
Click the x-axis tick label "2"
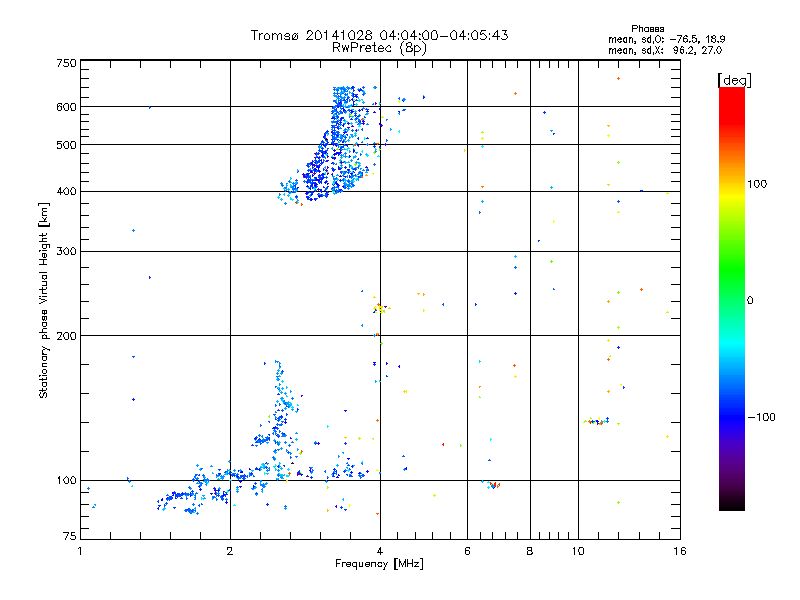(230, 551)
